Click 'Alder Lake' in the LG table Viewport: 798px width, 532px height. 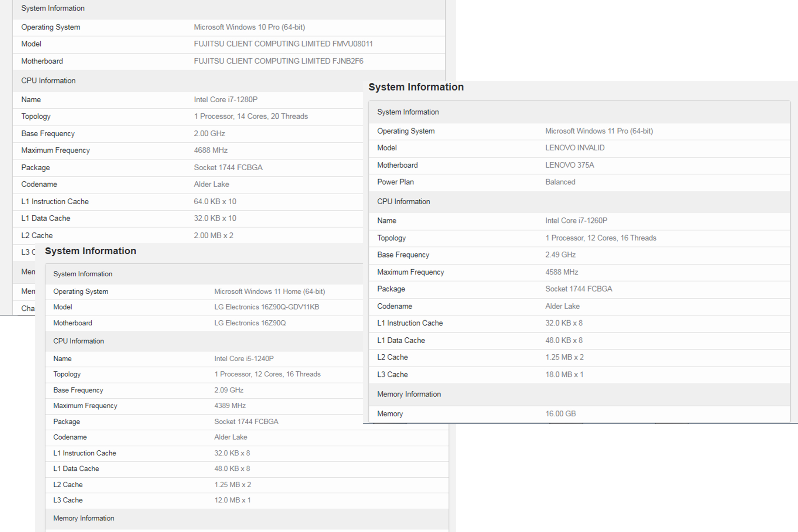pos(231,437)
